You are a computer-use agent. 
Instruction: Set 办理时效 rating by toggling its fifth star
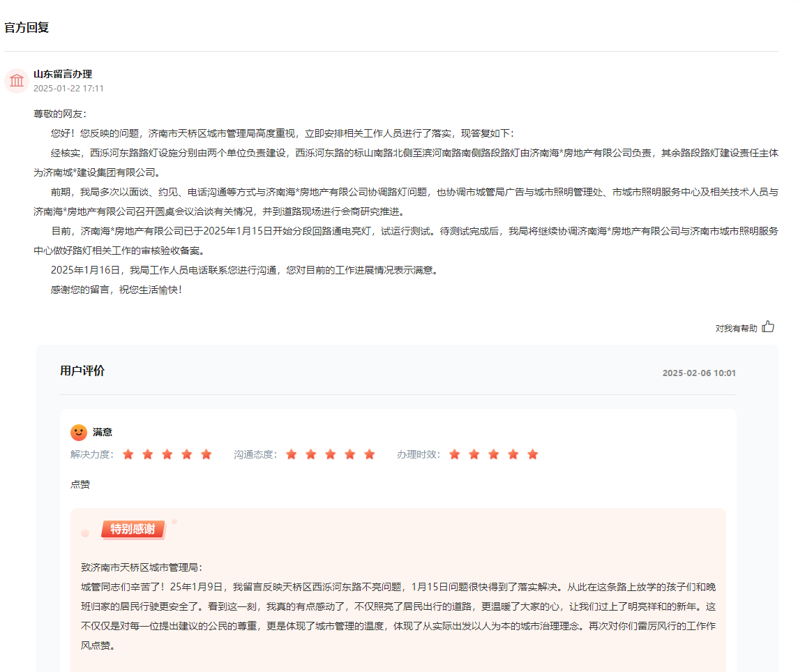(x=532, y=454)
